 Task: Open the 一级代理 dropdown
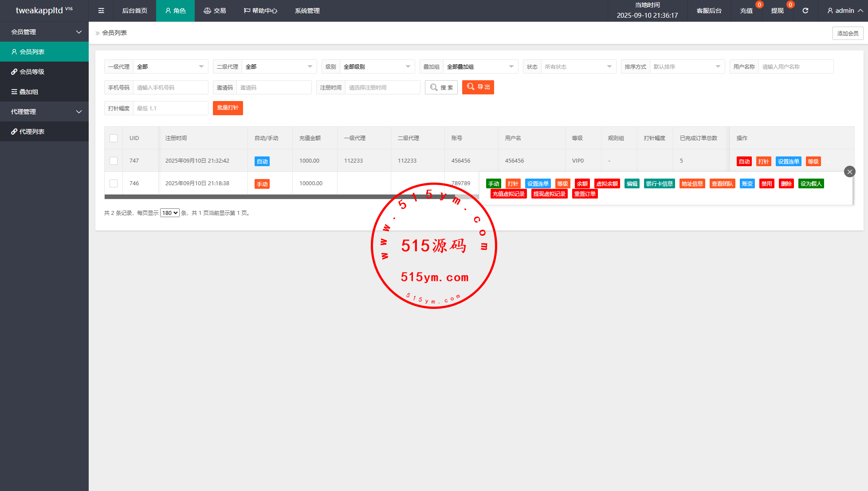[170, 66]
